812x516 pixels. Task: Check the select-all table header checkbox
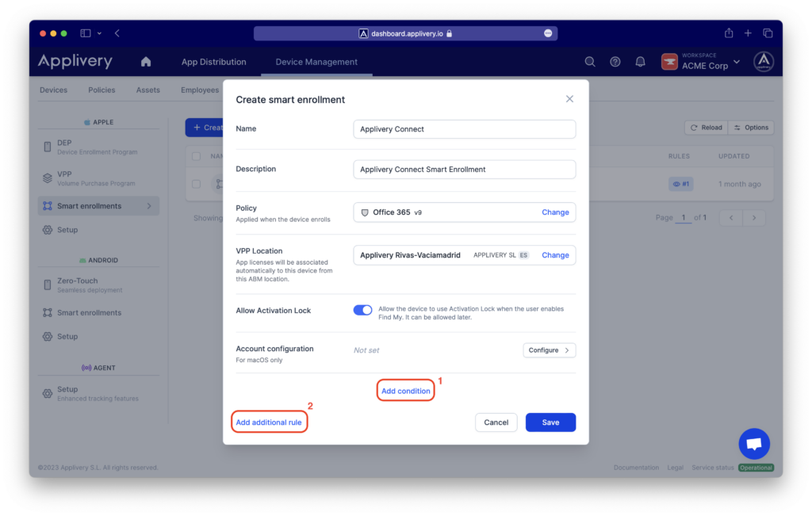pos(197,156)
